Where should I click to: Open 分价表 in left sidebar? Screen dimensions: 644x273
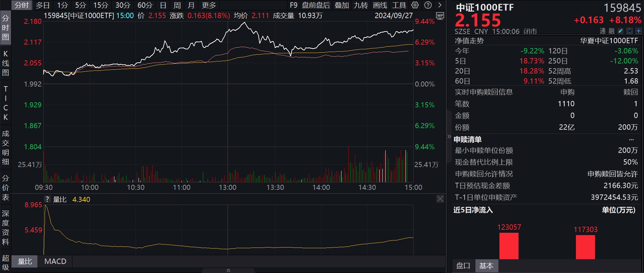tap(5, 187)
